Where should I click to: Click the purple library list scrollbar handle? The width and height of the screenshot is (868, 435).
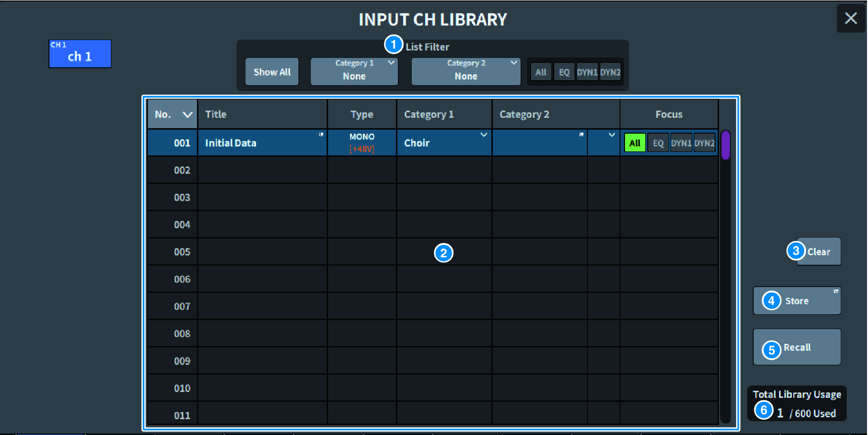pyautogui.click(x=725, y=145)
